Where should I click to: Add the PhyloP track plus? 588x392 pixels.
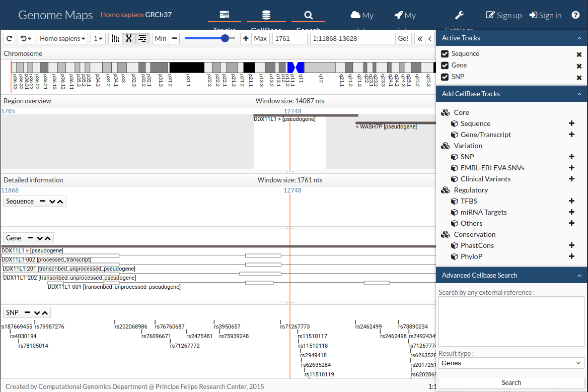[571, 256]
